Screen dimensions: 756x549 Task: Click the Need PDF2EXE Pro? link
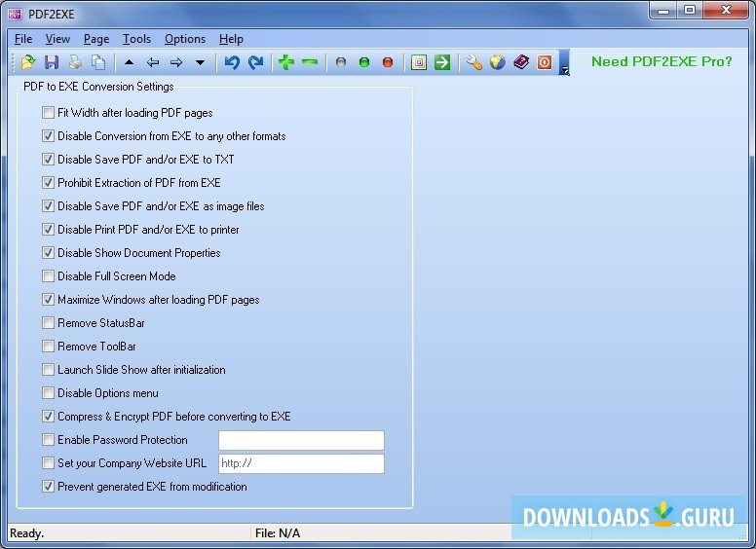(x=661, y=61)
